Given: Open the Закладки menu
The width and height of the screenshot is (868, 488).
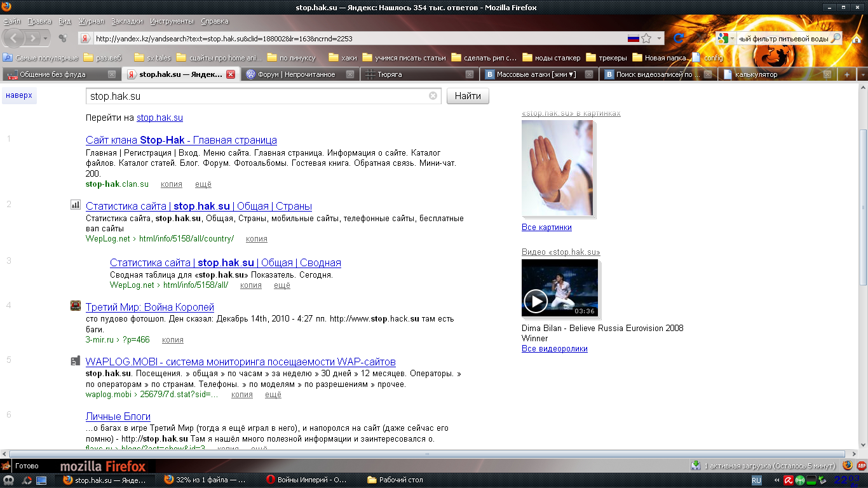Looking at the screenshot, I should tap(127, 21).
